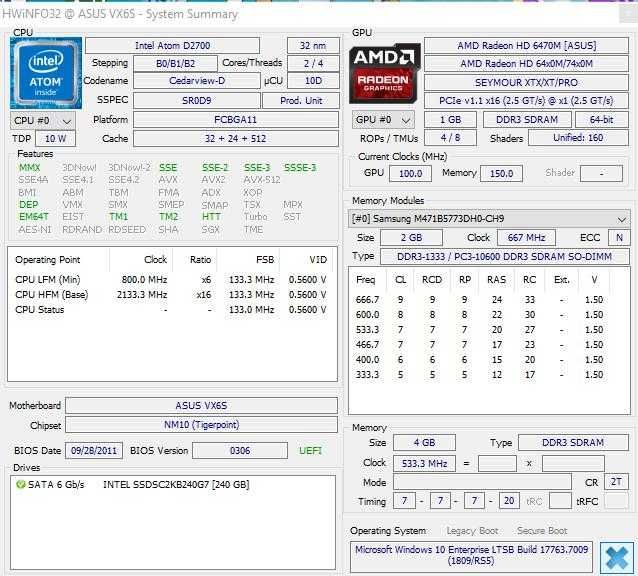This screenshot has height=576, width=638.
Task: Click the BIOS date 09/28/2011 field
Action: (x=94, y=451)
